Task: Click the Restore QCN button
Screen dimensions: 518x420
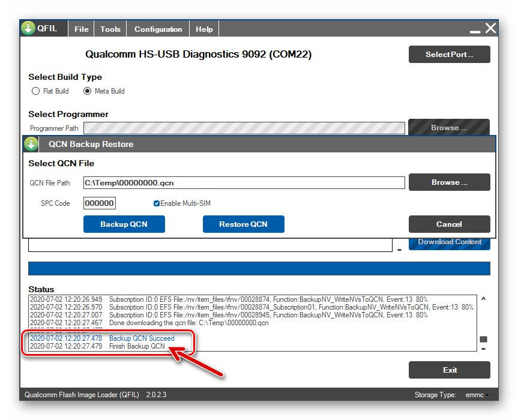Action: point(244,224)
